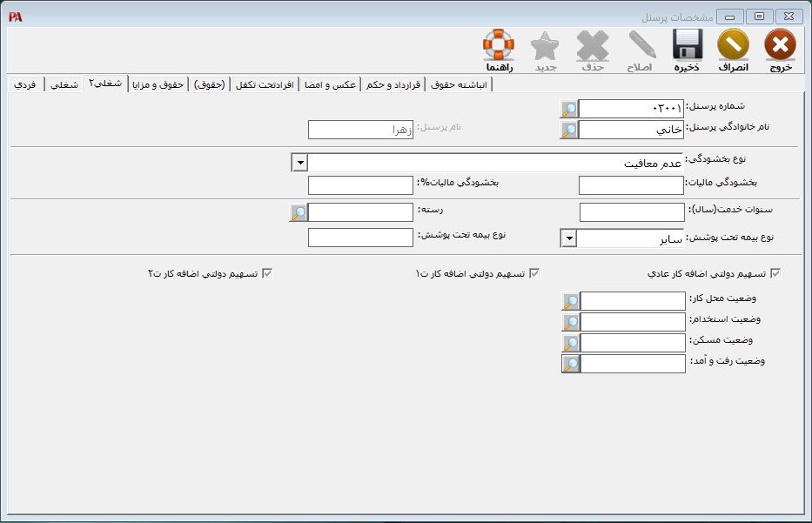
Task: Open the عکس و امضا tab
Action: (330, 84)
